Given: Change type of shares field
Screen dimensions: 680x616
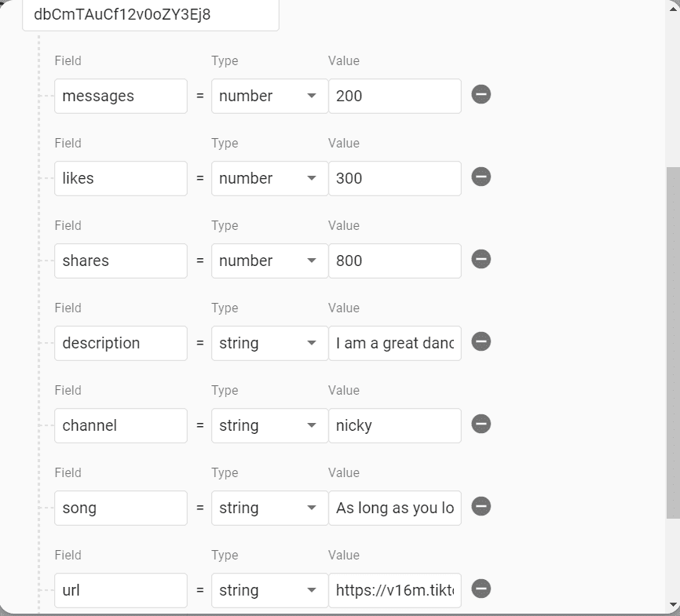Looking at the screenshot, I should pyautogui.click(x=269, y=261).
